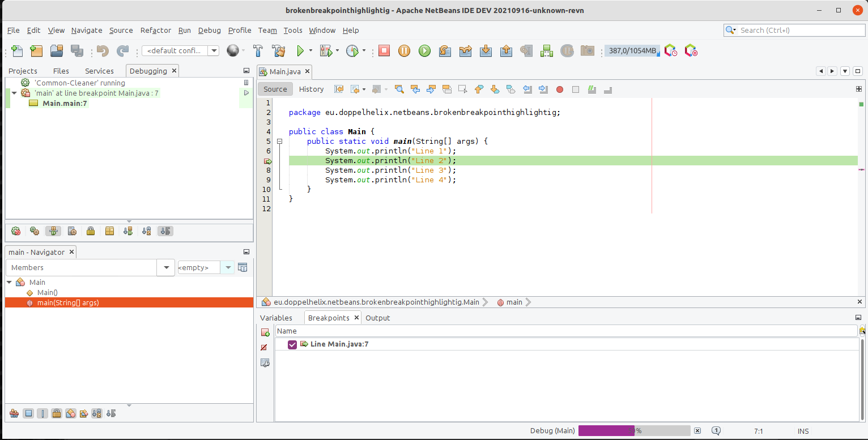
Task: Click the Undo arrow icon
Action: (x=103, y=51)
